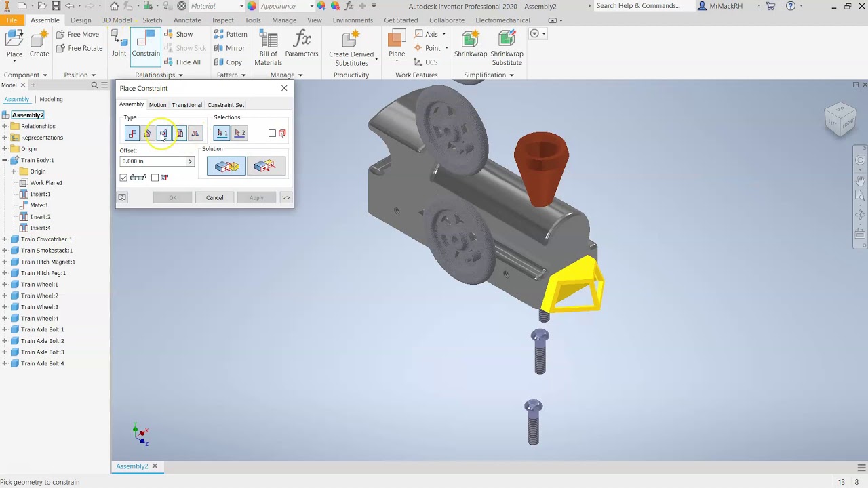
Task: Click the Free Move button
Action: point(77,34)
